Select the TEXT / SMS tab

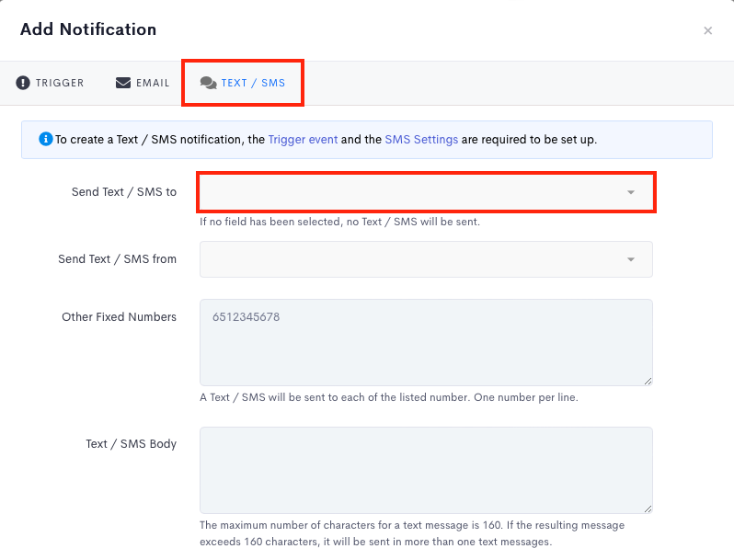pyautogui.click(x=243, y=83)
